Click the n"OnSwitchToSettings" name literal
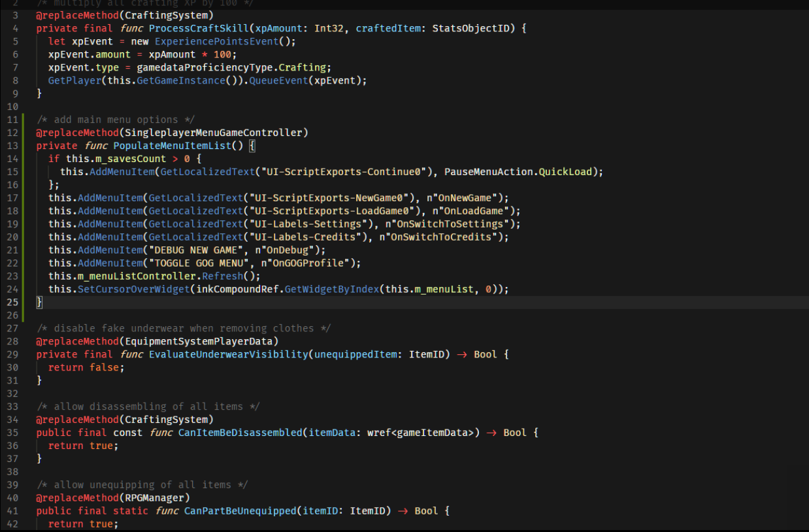Image resolution: width=809 pixels, height=532 pixels. 448,224
